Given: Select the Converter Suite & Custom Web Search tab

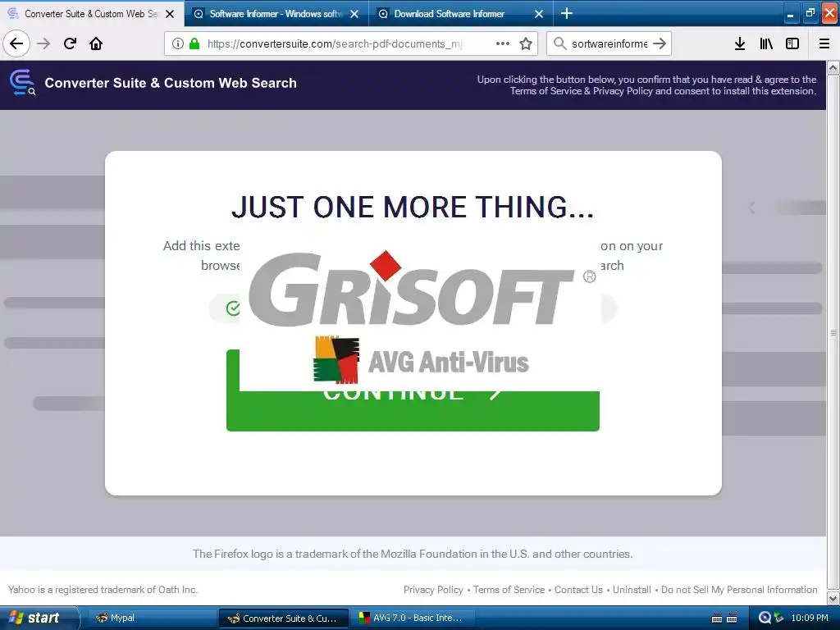Looking at the screenshot, I should [x=92, y=14].
